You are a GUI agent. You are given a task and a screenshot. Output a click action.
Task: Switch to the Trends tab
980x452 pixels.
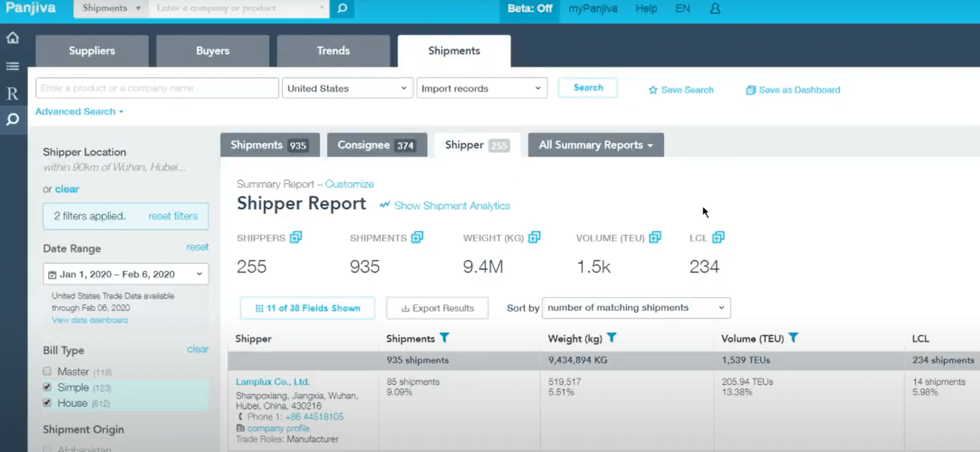pos(334,51)
